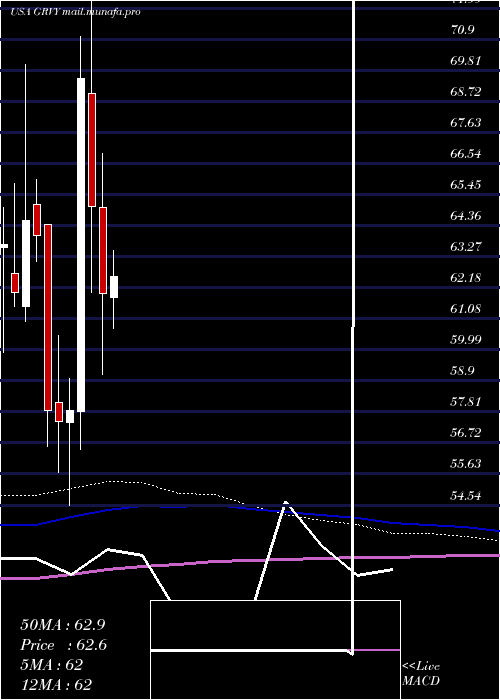This screenshot has width=500, height=700.
Task: Click the peak of the white MACD line
Action: point(285,503)
